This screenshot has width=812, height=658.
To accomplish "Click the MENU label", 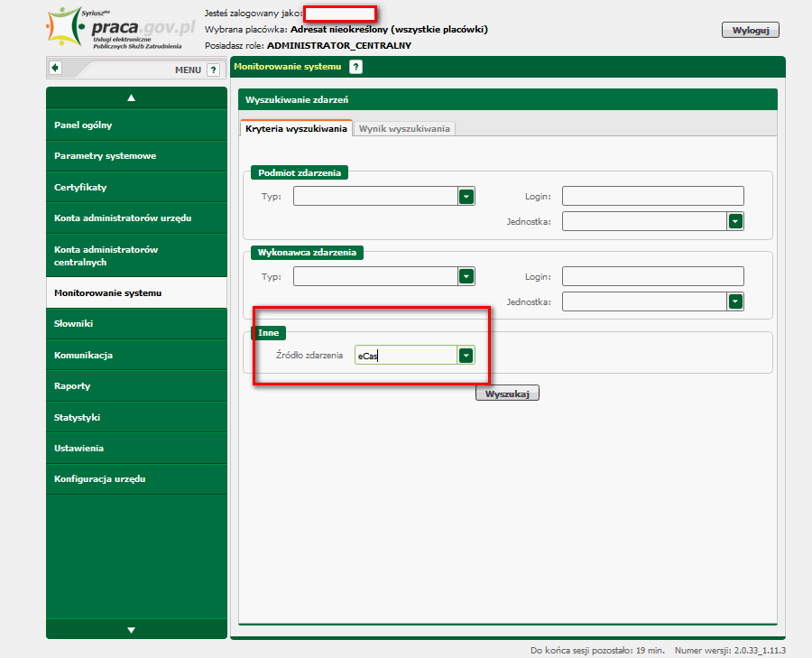I will click(x=188, y=70).
